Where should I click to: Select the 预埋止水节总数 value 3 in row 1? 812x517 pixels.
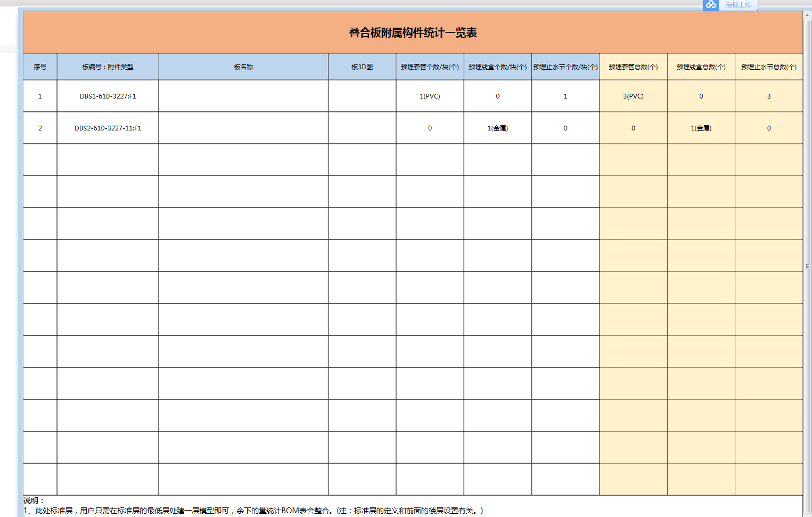click(x=769, y=96)
